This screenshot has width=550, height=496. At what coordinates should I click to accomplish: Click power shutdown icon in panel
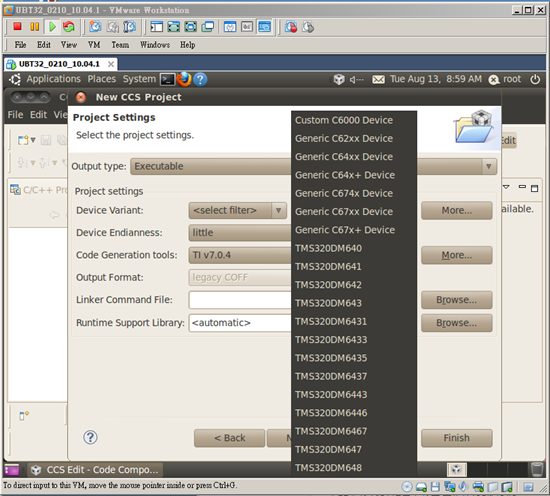tap(535, 79)
